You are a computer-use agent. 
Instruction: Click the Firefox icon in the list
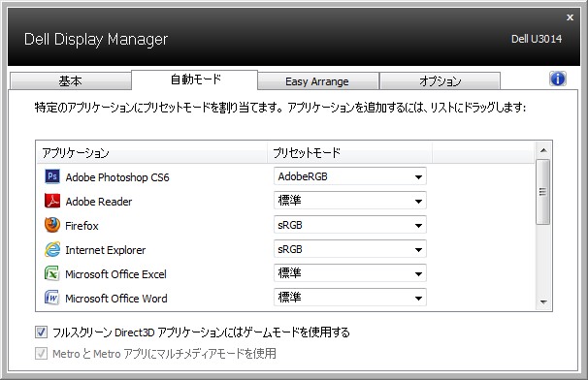(x=52, y=225)
